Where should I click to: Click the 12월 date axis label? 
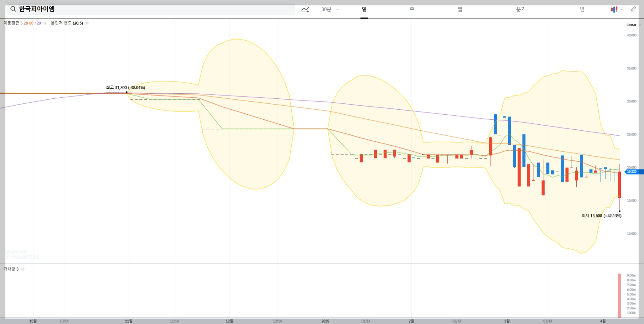click(229, 321)
